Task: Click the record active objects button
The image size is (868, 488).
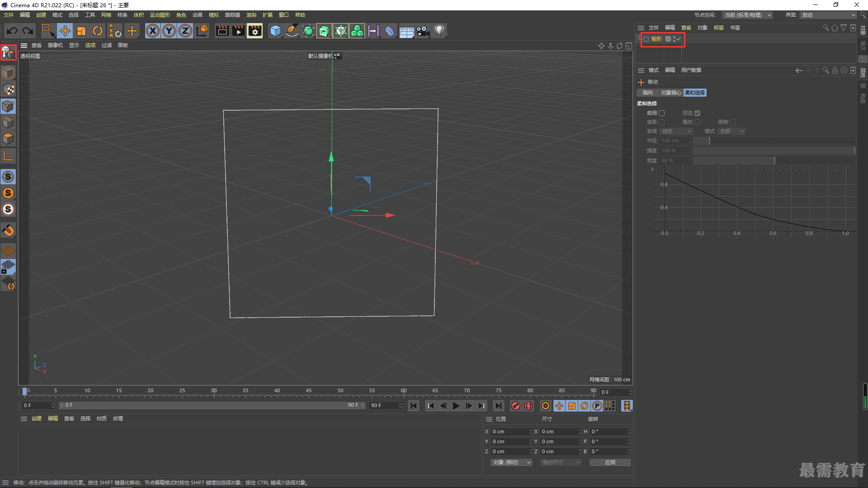Action: click(515, 406)
